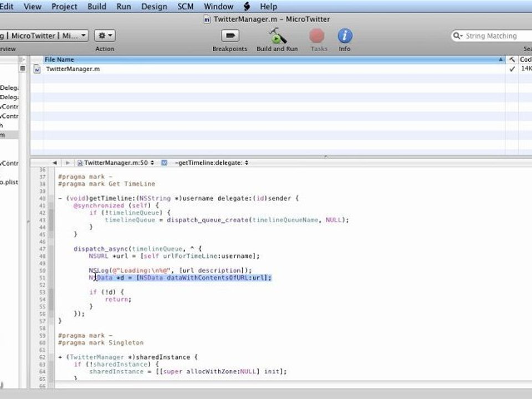Screen dimensions: 532x399
Task: Open the View menu
Action: 32,7
